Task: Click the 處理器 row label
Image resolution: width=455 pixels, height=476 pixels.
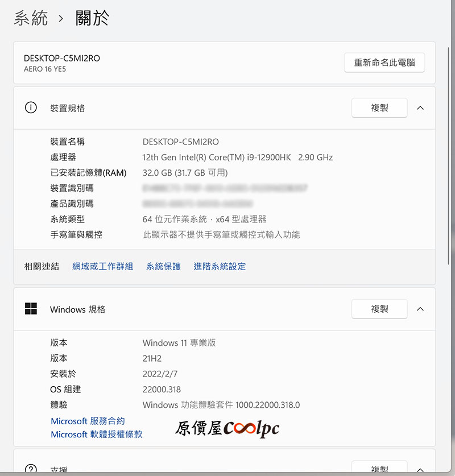Action: (63, 158)
